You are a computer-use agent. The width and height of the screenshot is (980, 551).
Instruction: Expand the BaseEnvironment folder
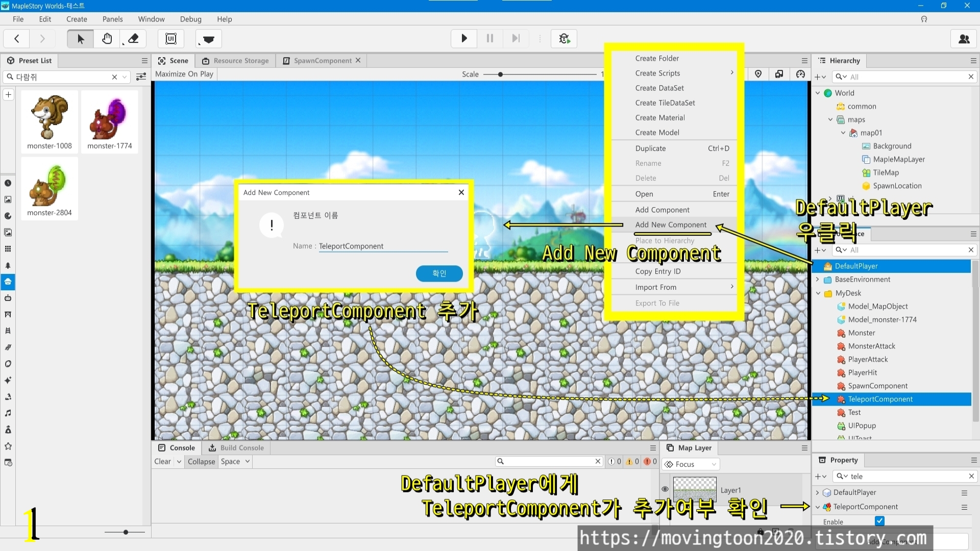click(x=818, y=279)
